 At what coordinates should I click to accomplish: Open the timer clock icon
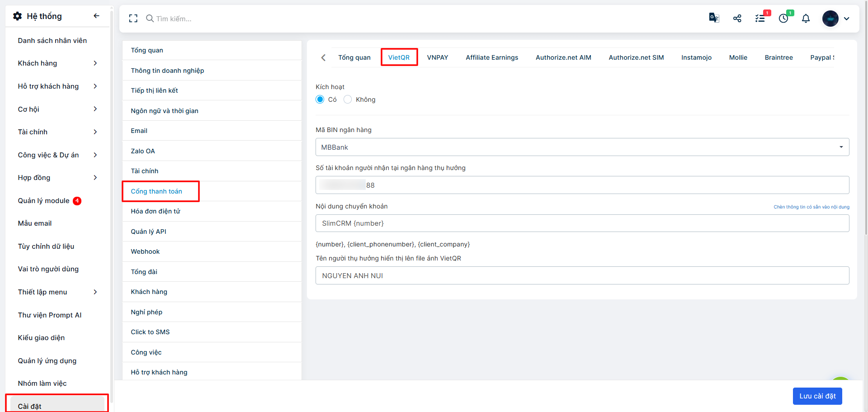coord(783,19)
